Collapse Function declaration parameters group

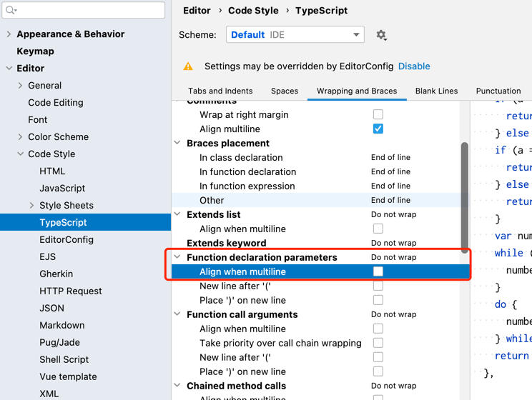[177, 257]
